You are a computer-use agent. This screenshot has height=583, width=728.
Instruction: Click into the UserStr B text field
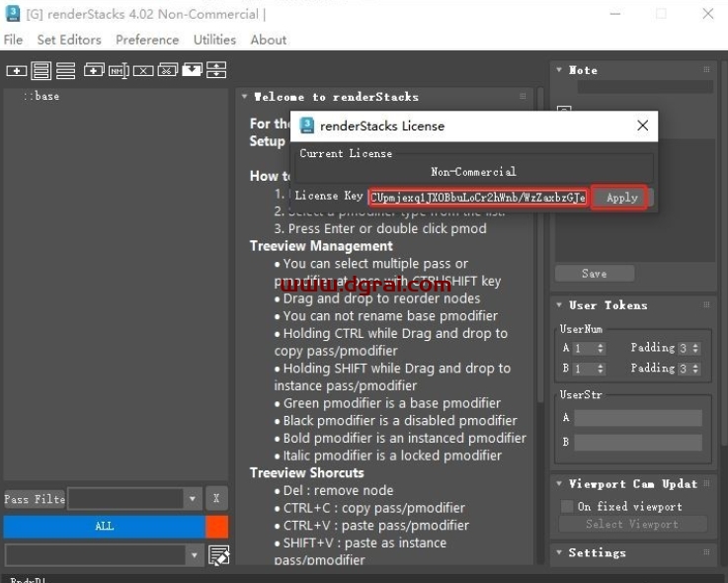click(x=638, y=442)
